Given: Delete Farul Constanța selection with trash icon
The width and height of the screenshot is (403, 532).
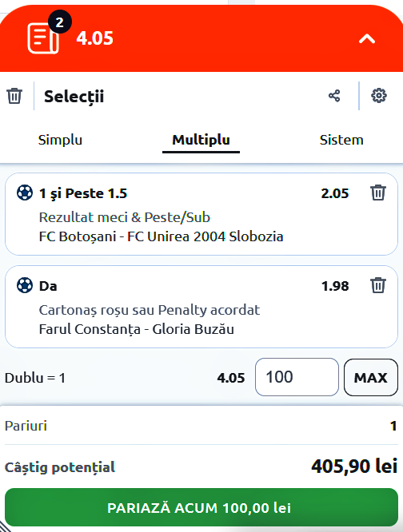Looking at the screenshot, I should [378, 285].
